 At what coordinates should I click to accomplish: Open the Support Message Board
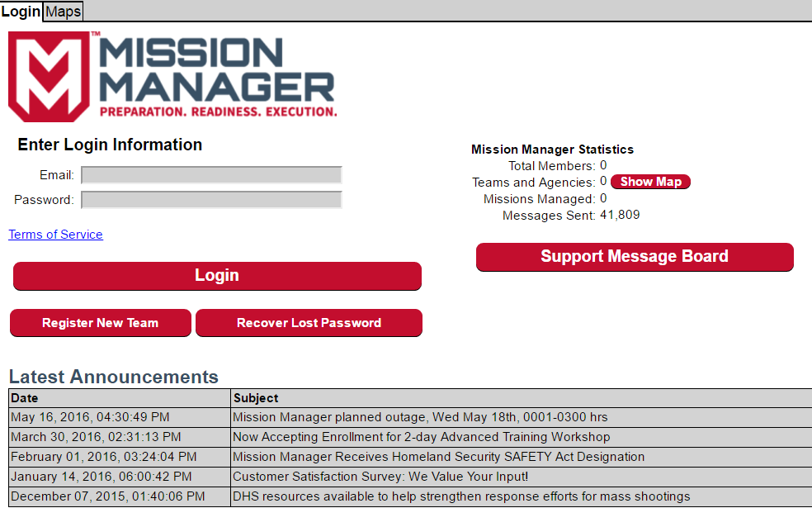point(634,257)
